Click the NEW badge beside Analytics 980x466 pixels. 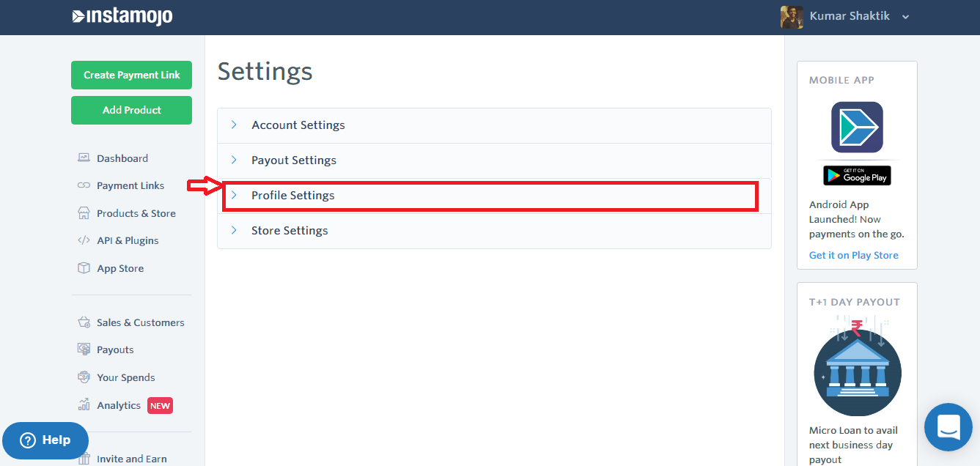coord(160,405)
